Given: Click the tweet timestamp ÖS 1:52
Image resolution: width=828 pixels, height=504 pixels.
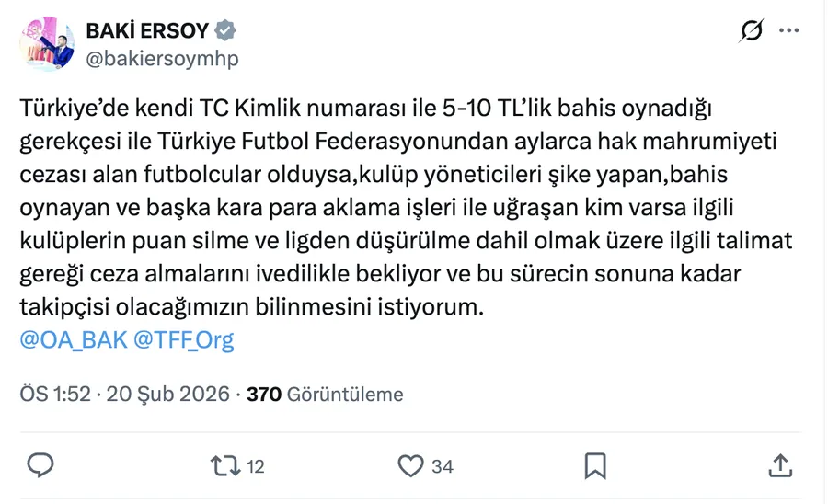Looking at the screenshot, I should click(55, 394).
